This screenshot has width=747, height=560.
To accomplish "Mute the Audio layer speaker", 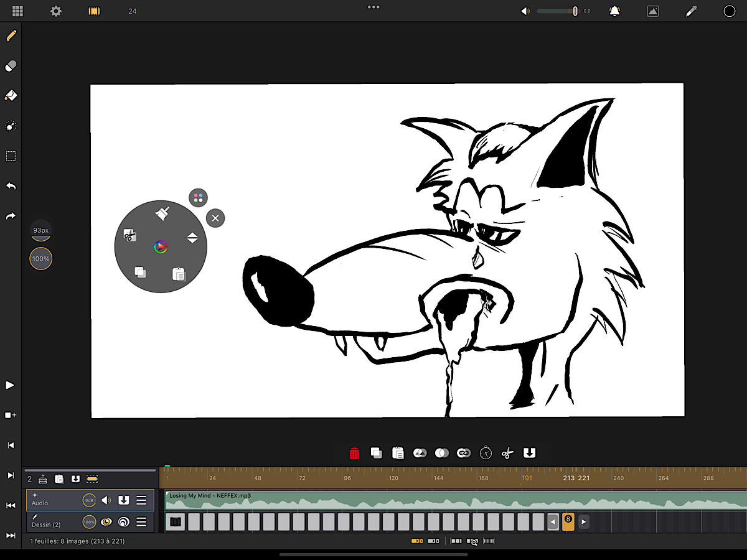I will 106,500.
